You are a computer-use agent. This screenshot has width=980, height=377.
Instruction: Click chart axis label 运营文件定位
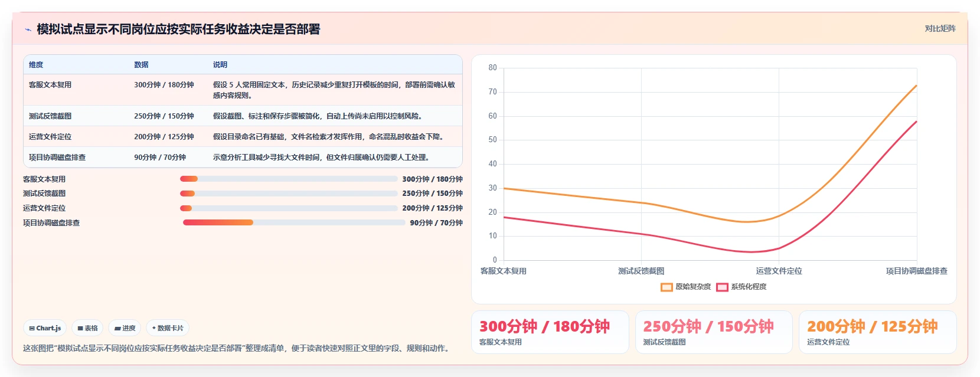click(x=779, y=271)
